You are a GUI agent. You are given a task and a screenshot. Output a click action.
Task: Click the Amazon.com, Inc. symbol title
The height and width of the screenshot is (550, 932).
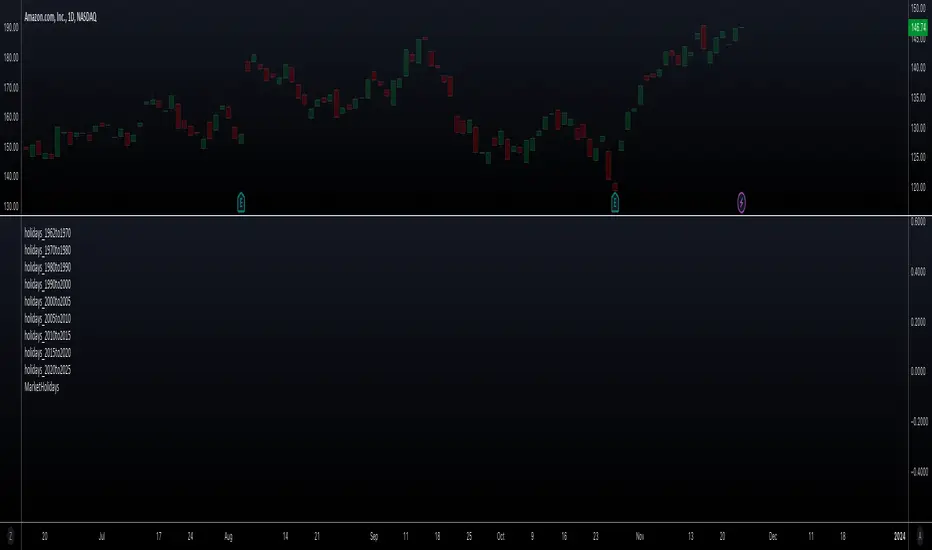[60, 17]
